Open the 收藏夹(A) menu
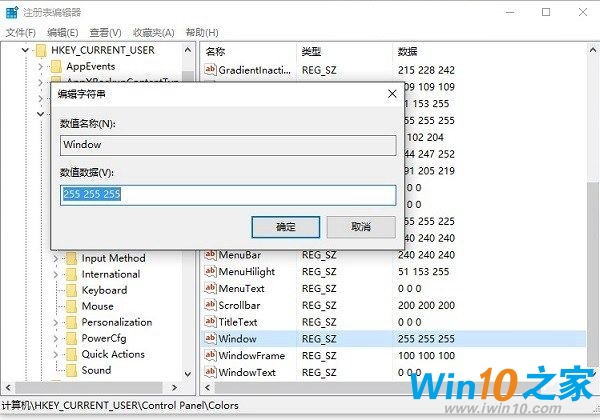 [153, 33]
